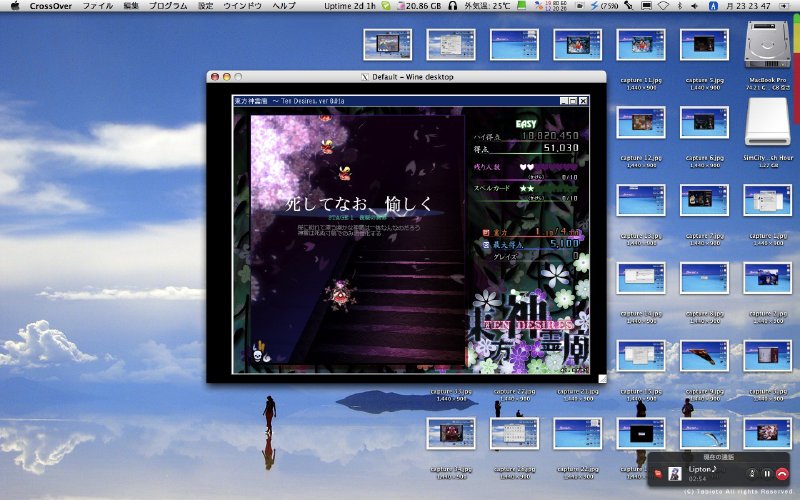Open the 設定 menu
Image resolution: width=800 pixels, height=500 pixels.
(x=206, y=6)
